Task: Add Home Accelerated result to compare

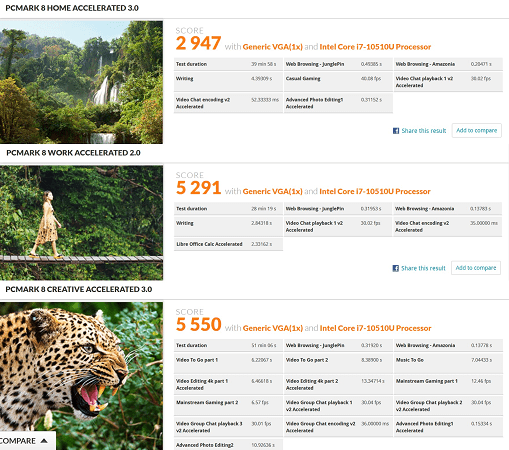Action: tap(477, 130)
